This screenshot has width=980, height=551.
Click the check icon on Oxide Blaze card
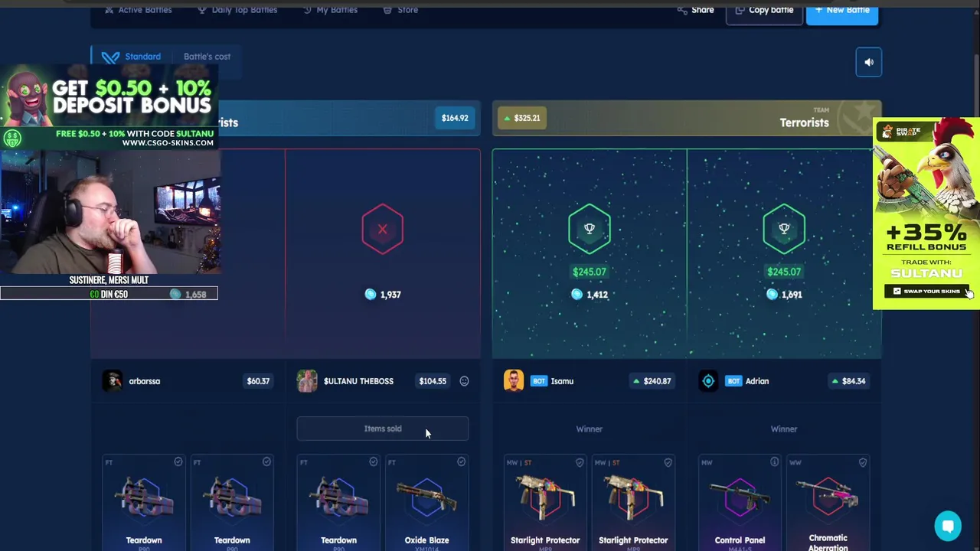pos(462,462)
